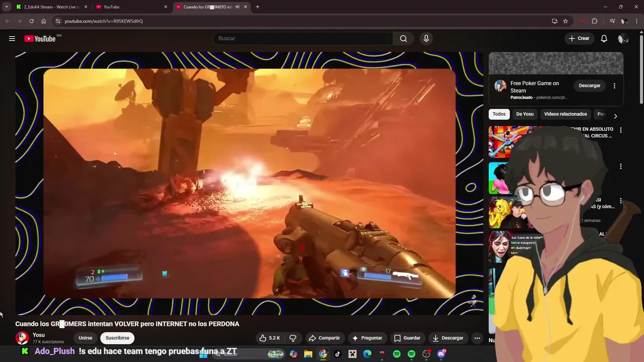Select the Cuando los GR00MERS tab
Screen dimensions: 644x362
211,7
